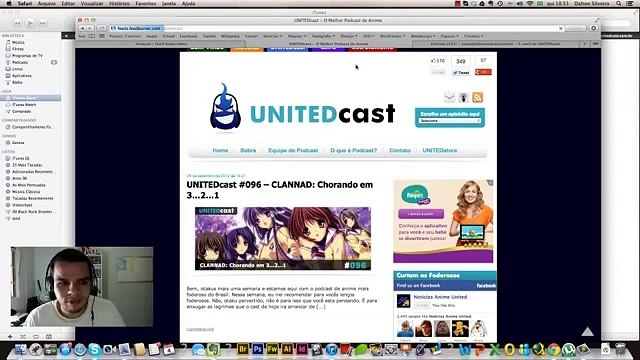Launch Adobe Bridge from the dock

(x=243, y=349)
